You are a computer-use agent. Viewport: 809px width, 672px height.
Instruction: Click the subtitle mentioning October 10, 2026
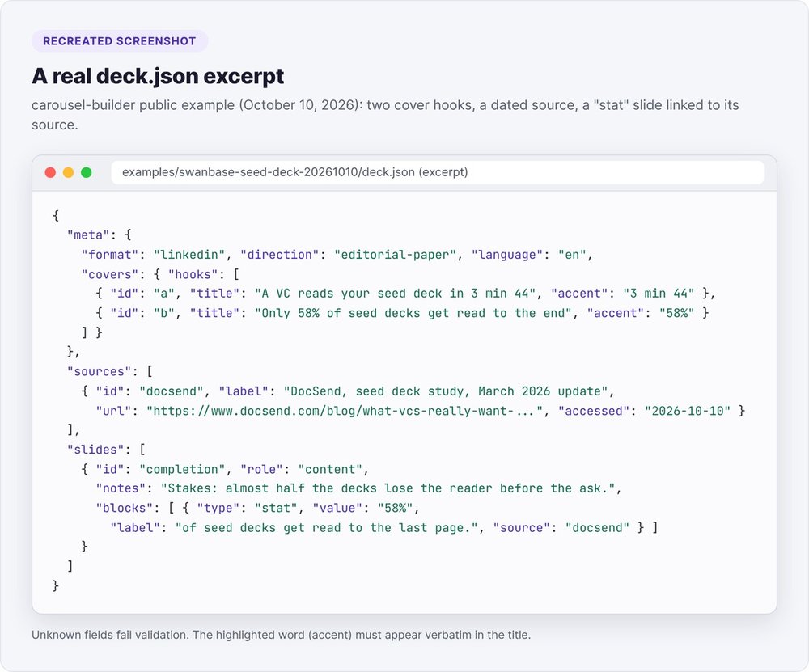tap(385, 115)
